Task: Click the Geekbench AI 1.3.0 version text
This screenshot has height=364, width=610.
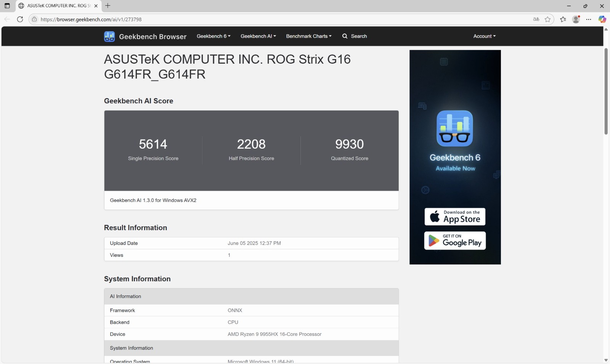Action: (x=153, y=200)
